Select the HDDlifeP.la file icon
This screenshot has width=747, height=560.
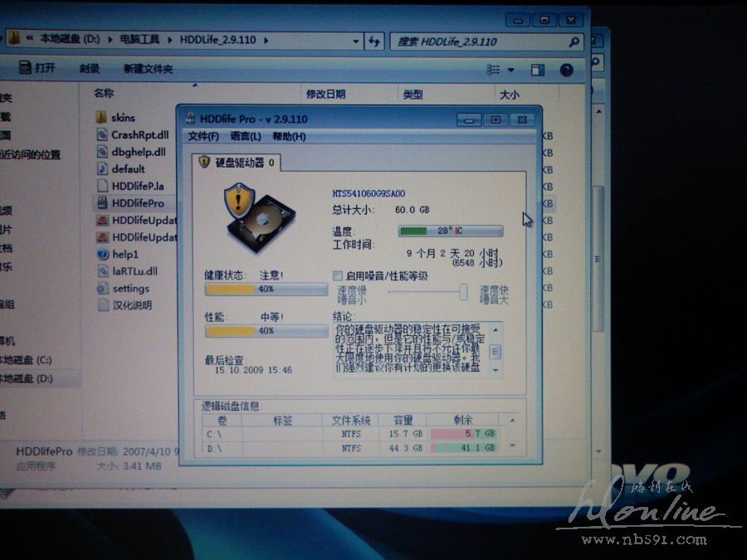point(102,186)
